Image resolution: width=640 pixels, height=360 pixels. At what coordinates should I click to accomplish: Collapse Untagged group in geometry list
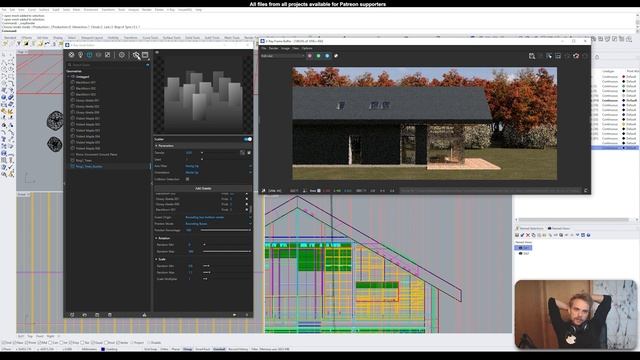tap(69, 76)
